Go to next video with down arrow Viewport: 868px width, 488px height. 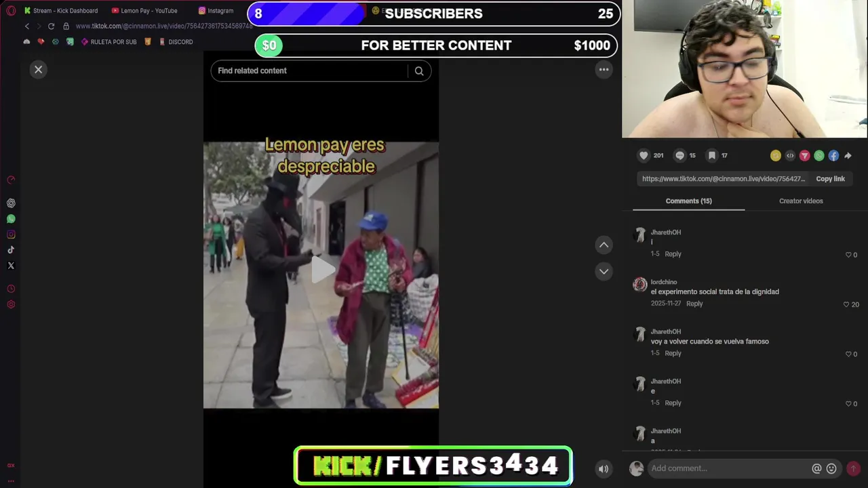(604, 271)
